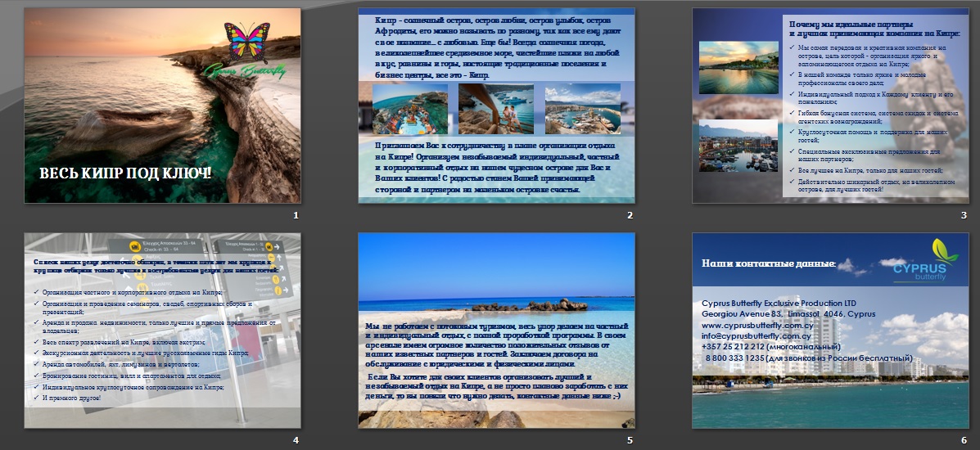980x450 pixels.
Task: Click '8 800 333 1235' phone number text
Action: [x=735, y=358]
